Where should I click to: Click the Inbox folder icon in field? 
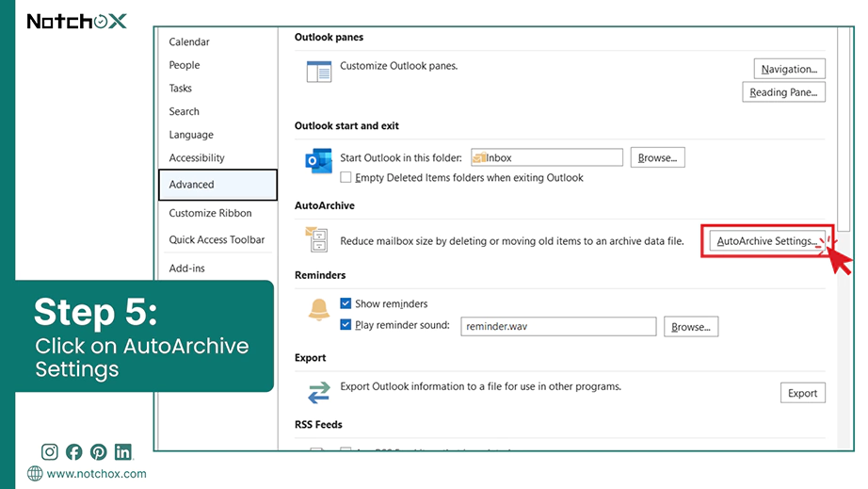[479, 158]
